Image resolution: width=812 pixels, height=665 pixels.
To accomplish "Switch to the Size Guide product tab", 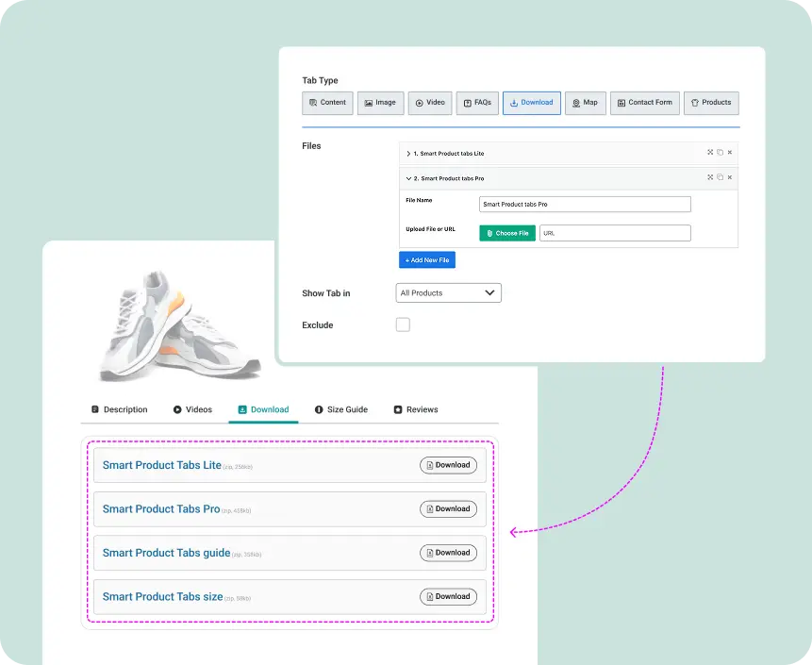I will [340, 409].
